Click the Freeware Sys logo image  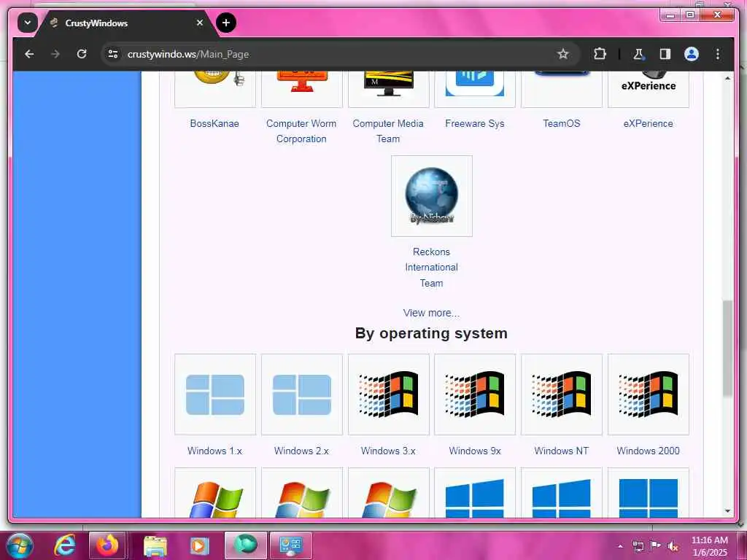tap(475, 88)
